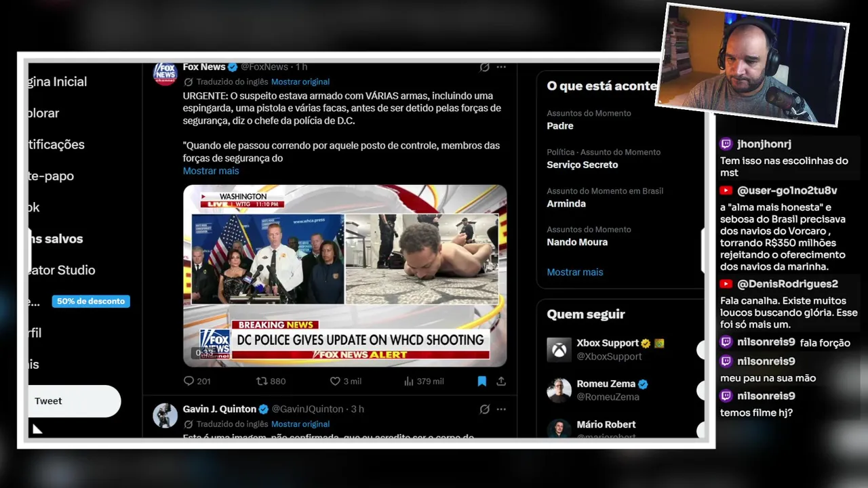
Task: Expand tweet text with Mostrar mais
Action: [211, 171]
